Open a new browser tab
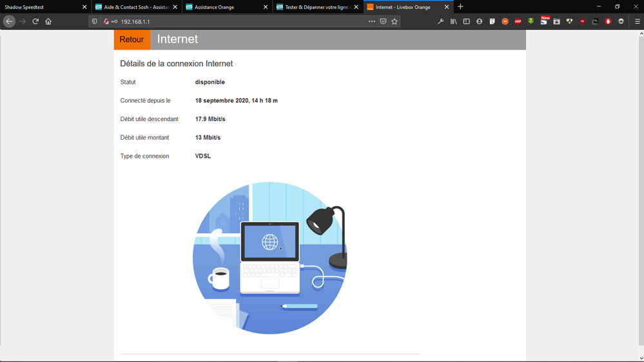Screen dimensions: 644x362 [460, 7]
